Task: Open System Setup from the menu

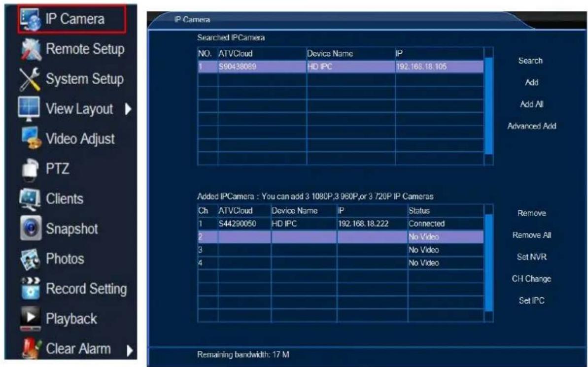Action: 84,79
